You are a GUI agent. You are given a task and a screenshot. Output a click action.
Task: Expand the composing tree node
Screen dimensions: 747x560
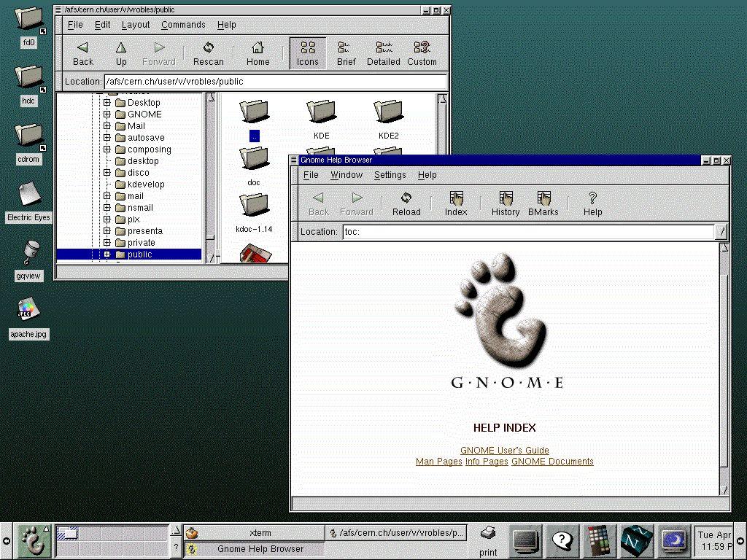(x=107, y=149)
